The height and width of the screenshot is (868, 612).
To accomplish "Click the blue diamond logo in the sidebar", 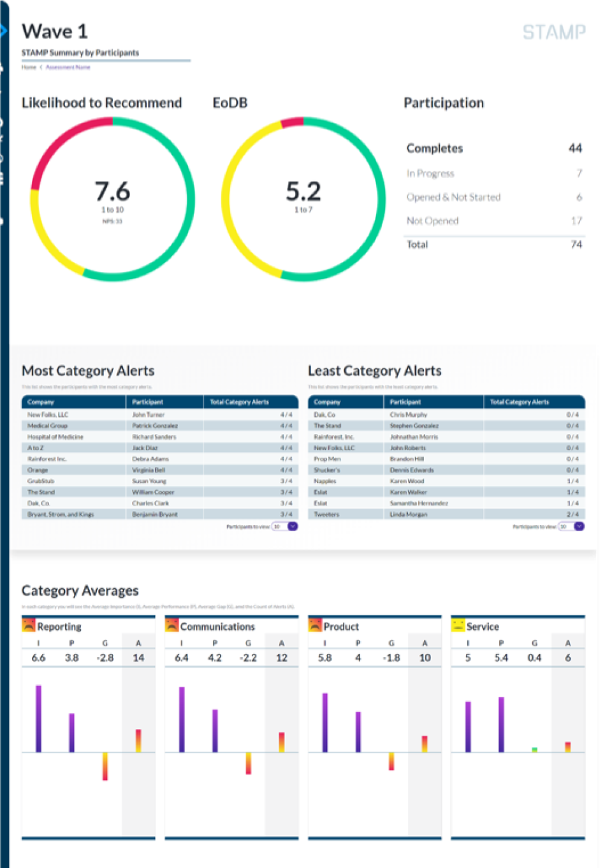I will 3,30.
